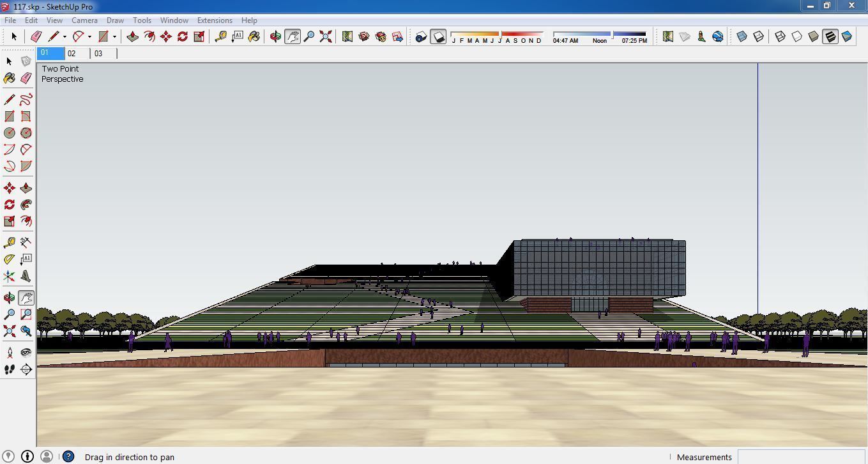868x464 pixels.
Task: Select the Rotate tool in top toolbar
Action: click(183, 36)
